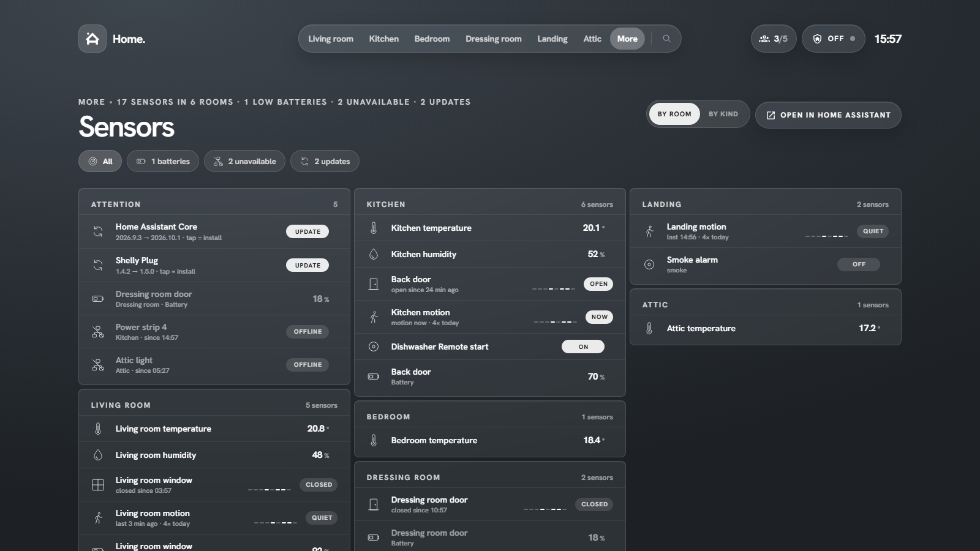Select the All filter chip
The image size is (980, 551).
(100, 161)
